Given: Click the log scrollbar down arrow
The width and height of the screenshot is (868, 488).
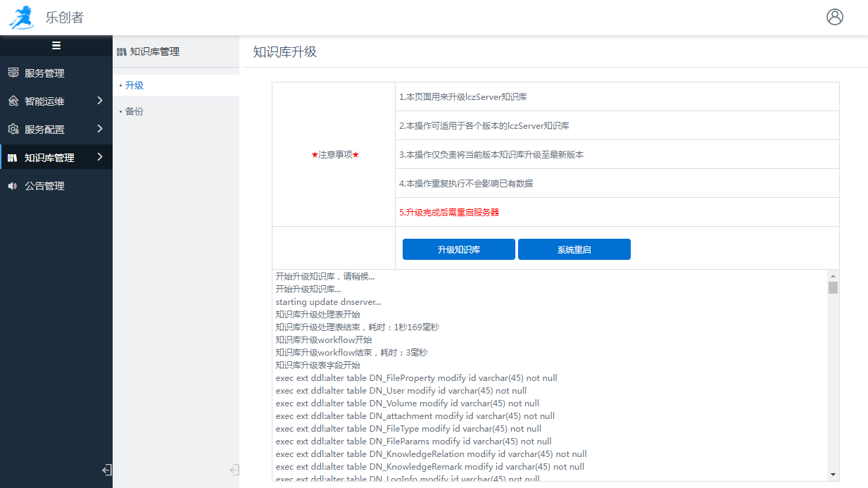Looking at the screenshot, I should [833, 475].
